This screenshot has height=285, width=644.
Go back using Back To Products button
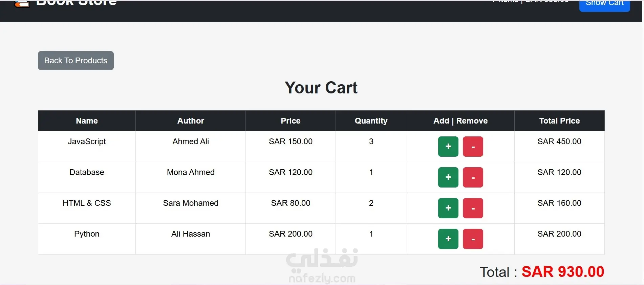[76, 61]
